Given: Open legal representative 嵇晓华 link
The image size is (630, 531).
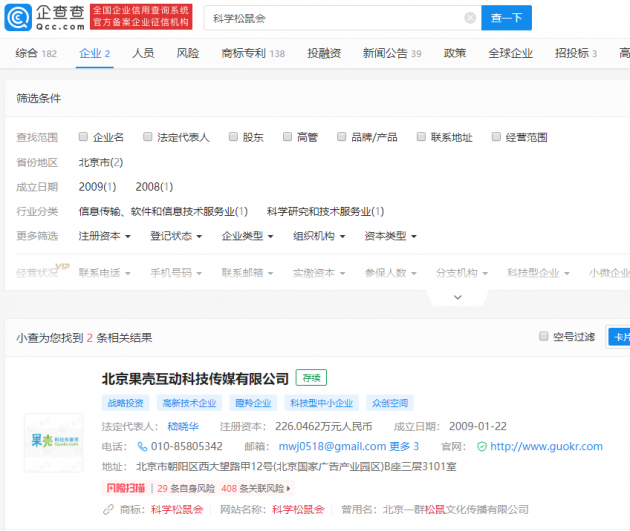Looking at the screenshot, I should (x=183, y=426).
